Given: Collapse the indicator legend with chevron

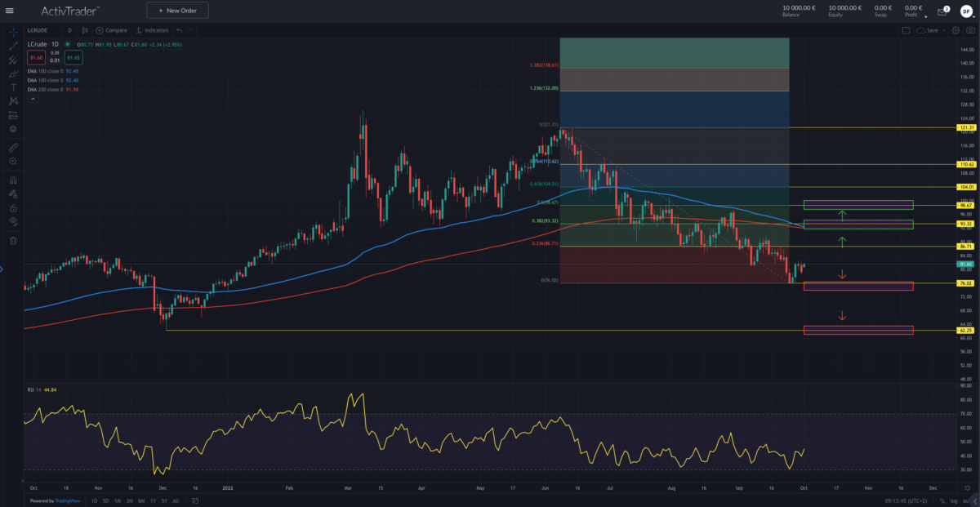Looking at the screenshot, I should (33, 99).
